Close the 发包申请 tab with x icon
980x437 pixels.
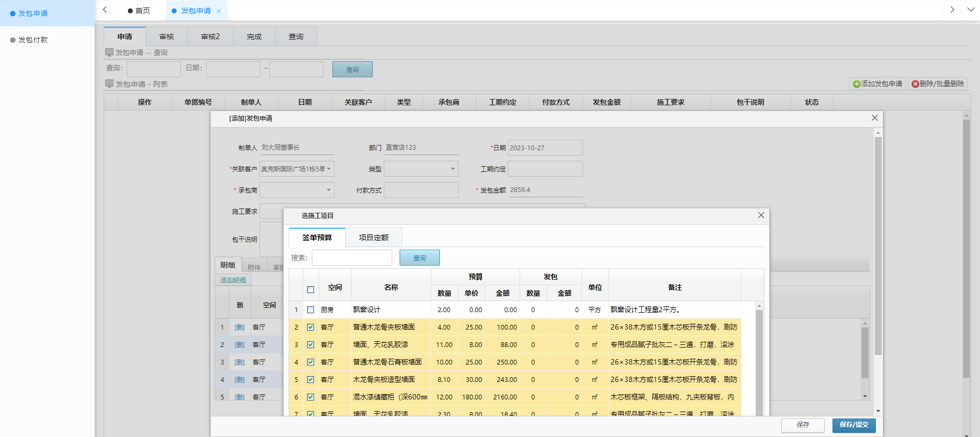(219, 11)
